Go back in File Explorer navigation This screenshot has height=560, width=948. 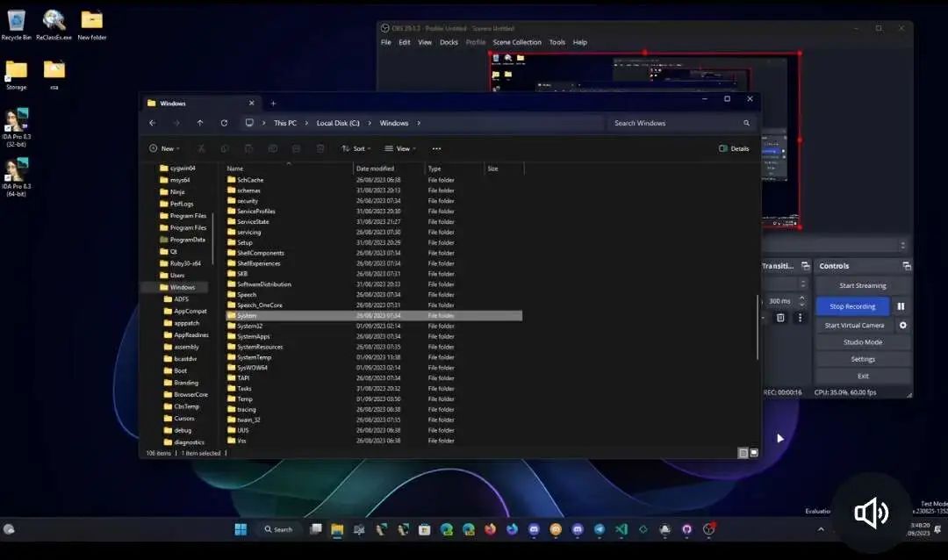tap(153, 123)
